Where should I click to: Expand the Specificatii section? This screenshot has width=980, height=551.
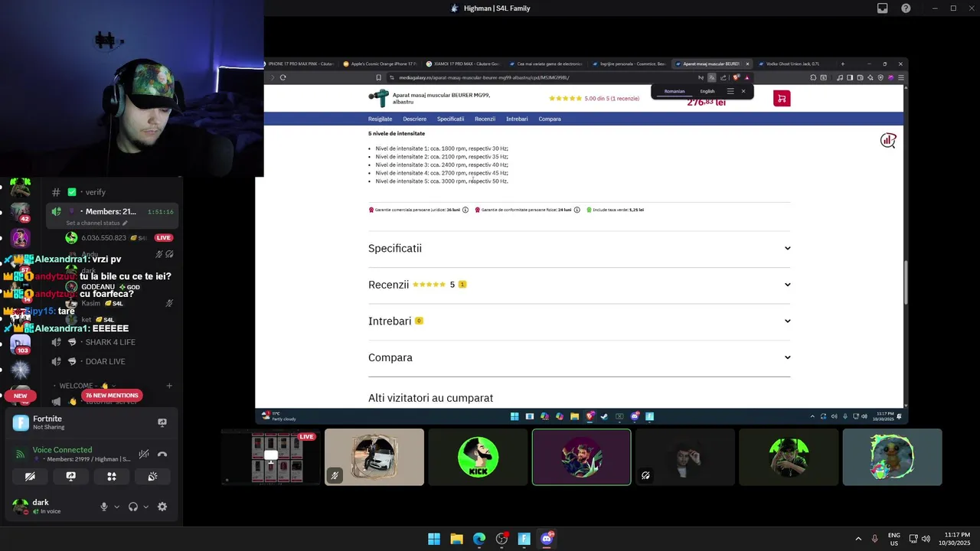click(x=579, y=248)
